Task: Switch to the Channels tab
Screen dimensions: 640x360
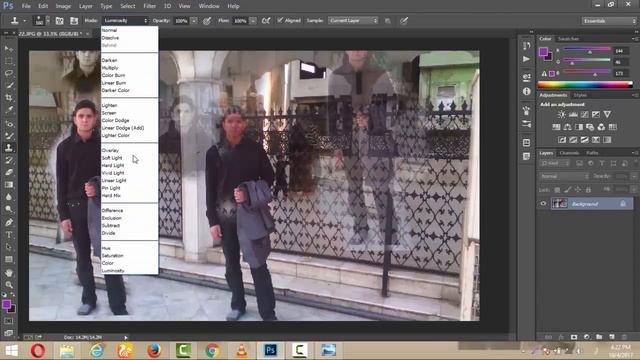Action: 569,153
